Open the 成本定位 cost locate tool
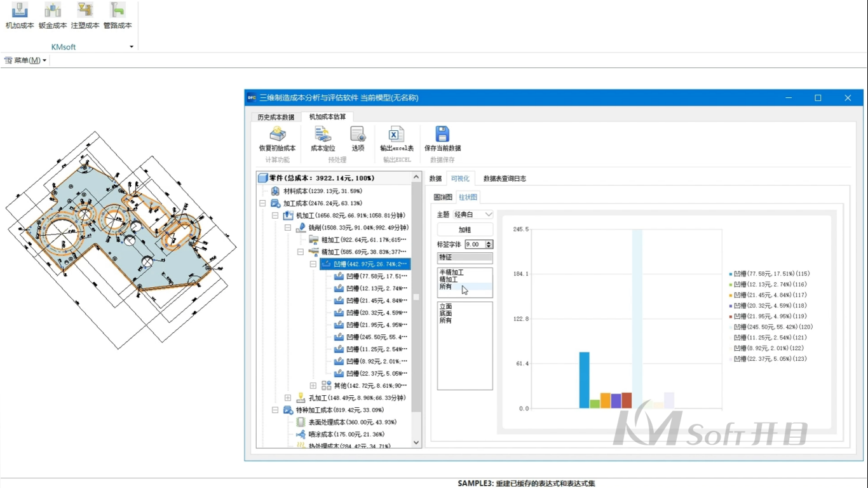 click(323, 135)
